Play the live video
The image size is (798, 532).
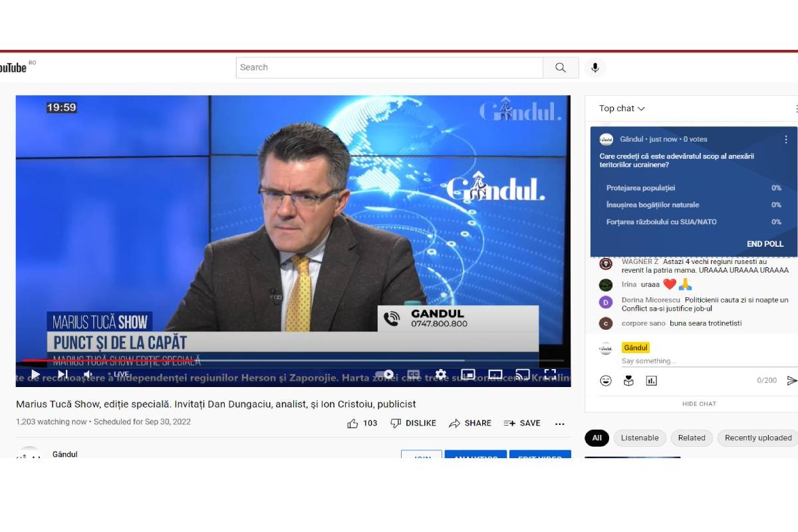click(35, 374)
